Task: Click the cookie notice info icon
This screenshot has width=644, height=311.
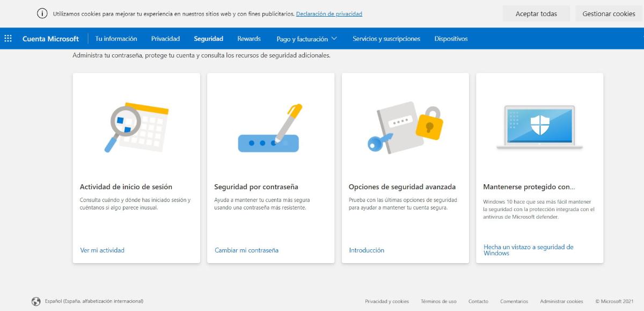Action: tap(42, 13)
